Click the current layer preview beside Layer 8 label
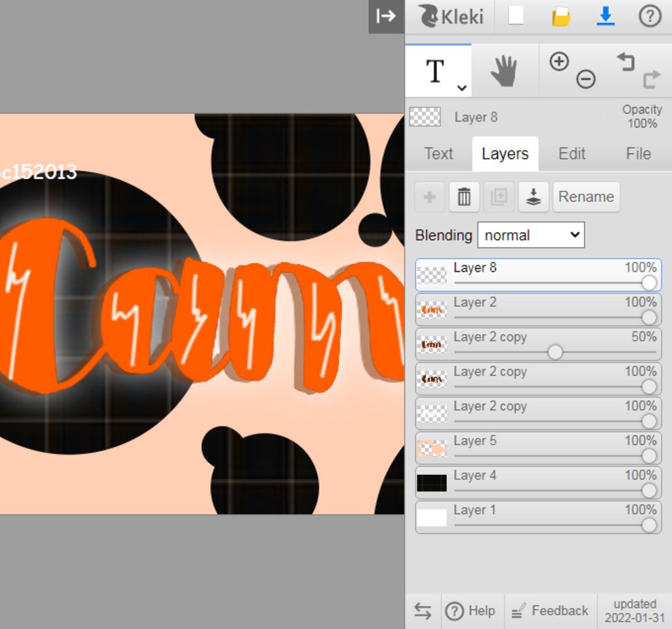Image resolution: width=672 pixels, height=629 pixels. click(425, 117)
